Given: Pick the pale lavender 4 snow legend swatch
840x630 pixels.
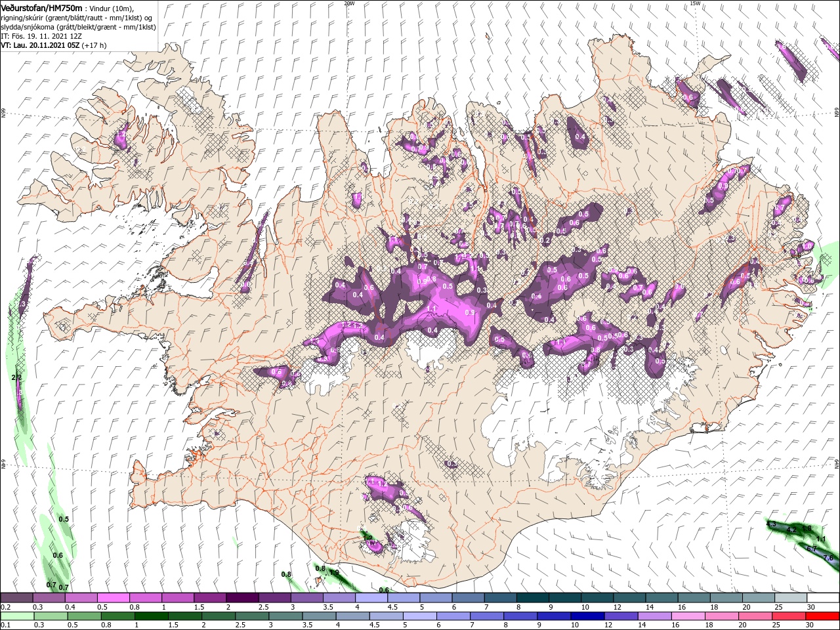Looking at the screenshot, I should tap(371, 598).
